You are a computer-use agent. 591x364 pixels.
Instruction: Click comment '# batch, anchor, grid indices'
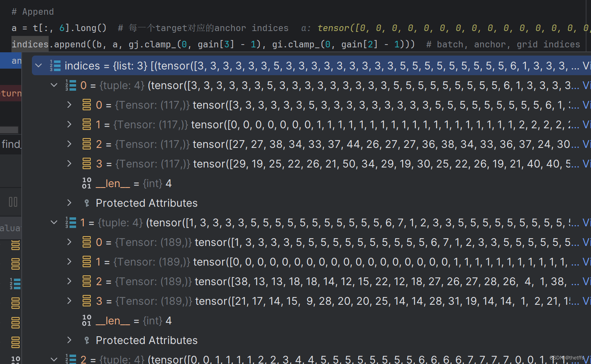(x=503, y=44)
